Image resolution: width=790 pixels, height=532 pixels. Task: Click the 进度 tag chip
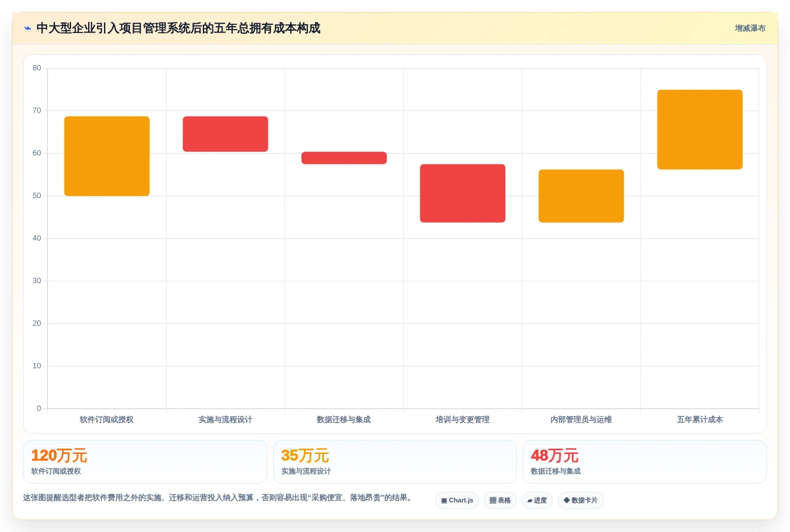click(x=537, y=501)
